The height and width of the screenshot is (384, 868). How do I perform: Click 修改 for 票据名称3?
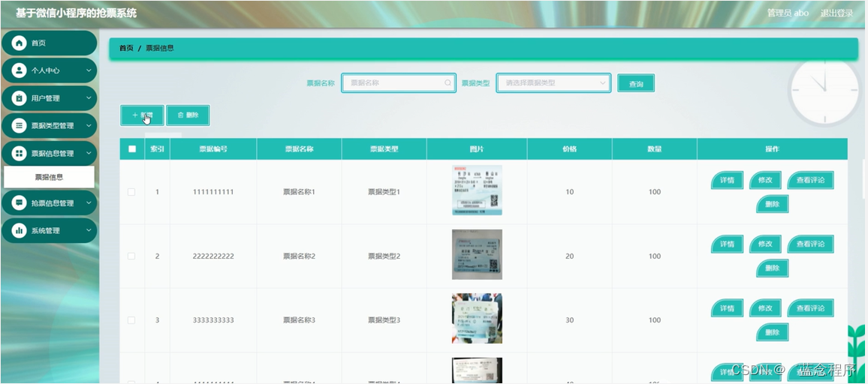765,308
